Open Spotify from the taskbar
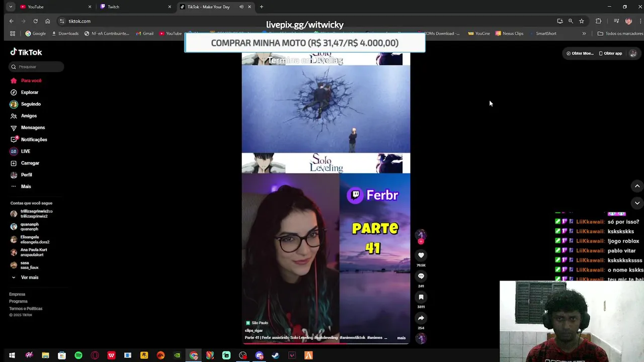The image size is (644, 362). (x=78, y=355)
